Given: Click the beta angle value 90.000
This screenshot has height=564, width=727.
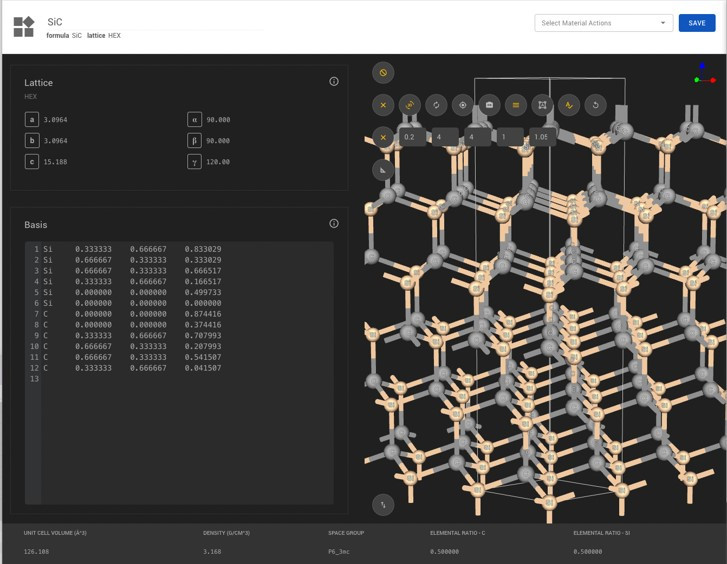Looking at the screenshot, I should [x=218, y=141].
